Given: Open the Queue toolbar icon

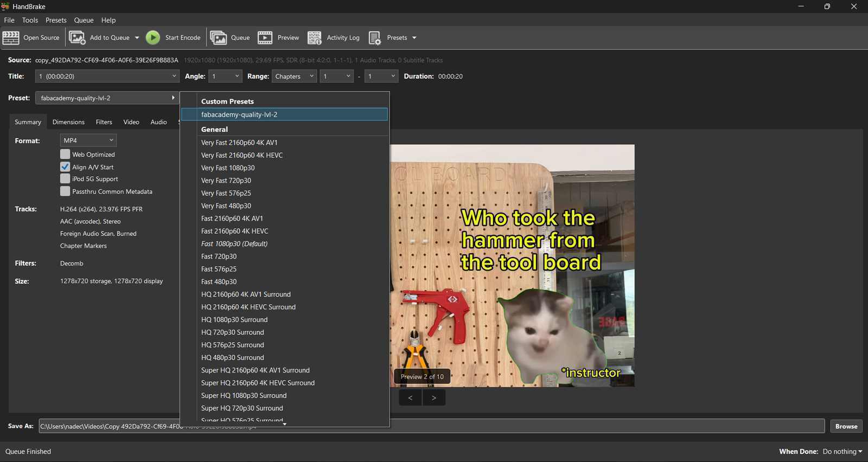Looking at the screenshot, I should pos(218,38).
